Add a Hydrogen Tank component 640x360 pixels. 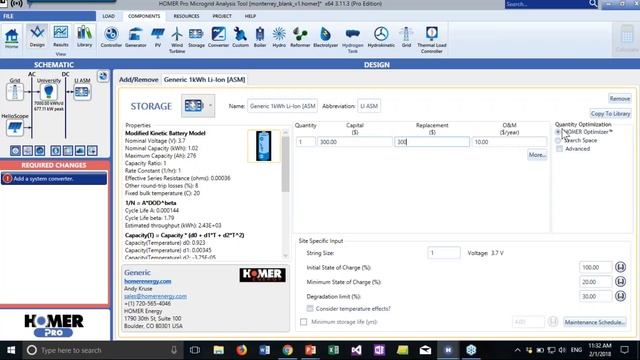click(x=353, y=40)
